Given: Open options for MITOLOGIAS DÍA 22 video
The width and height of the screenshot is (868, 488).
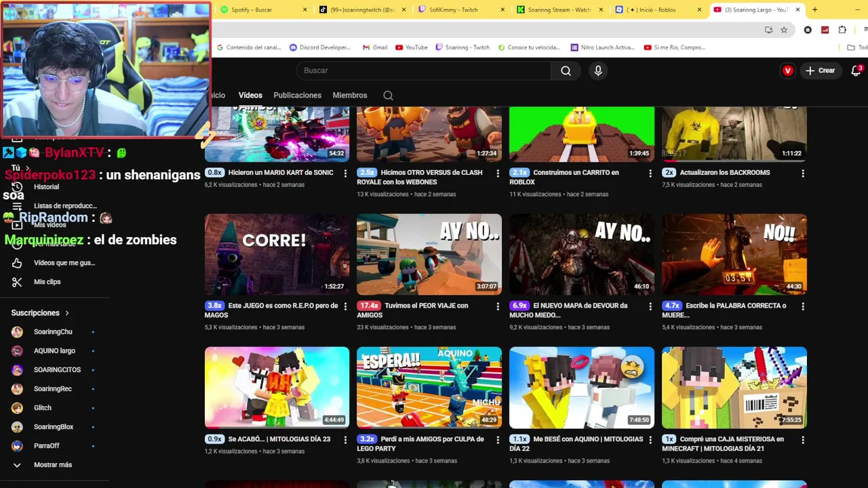Looking at the screenshot, I should (650, 440).
